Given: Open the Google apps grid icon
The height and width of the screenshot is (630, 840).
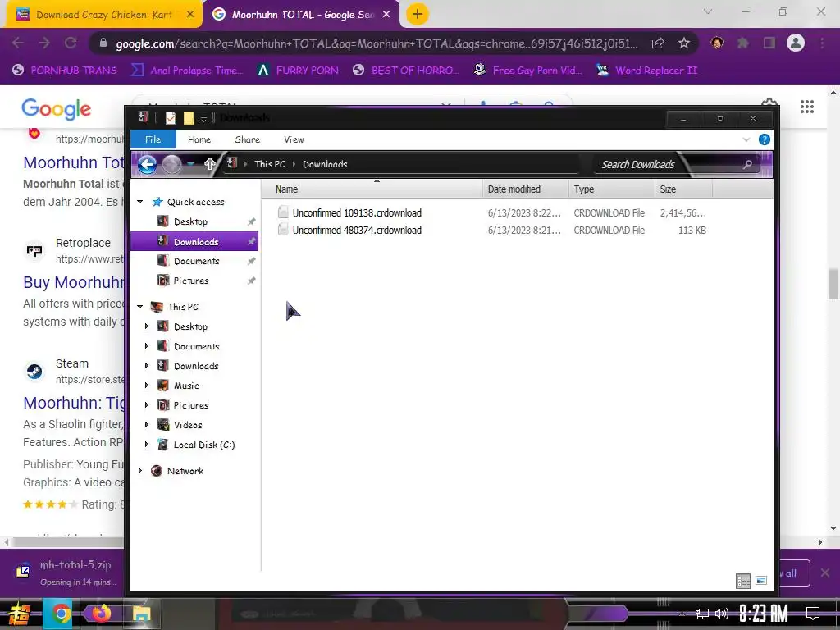Looking at the screenshot, I should (x=807, y=107).
